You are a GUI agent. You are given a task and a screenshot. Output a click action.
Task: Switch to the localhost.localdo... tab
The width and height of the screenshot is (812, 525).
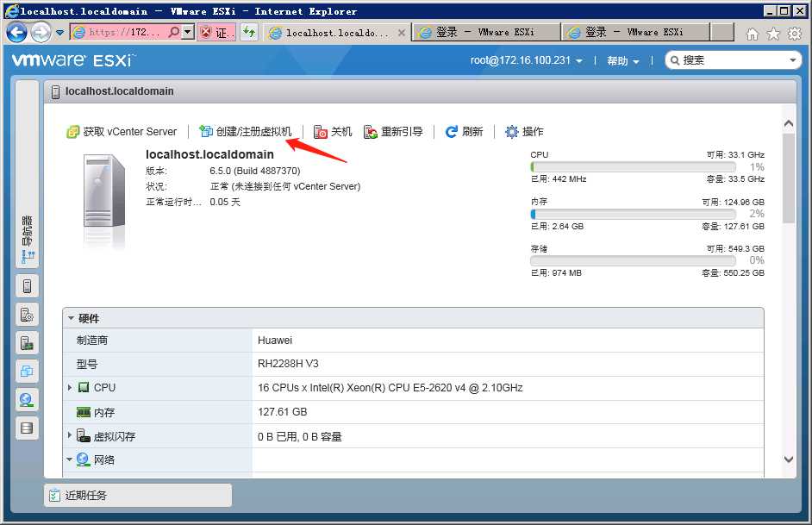pyautogui.click(x=336, y=33)
